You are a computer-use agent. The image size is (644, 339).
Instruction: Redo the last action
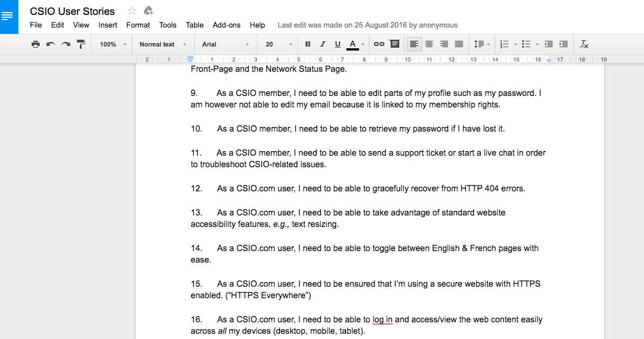[x=65, y=44]
